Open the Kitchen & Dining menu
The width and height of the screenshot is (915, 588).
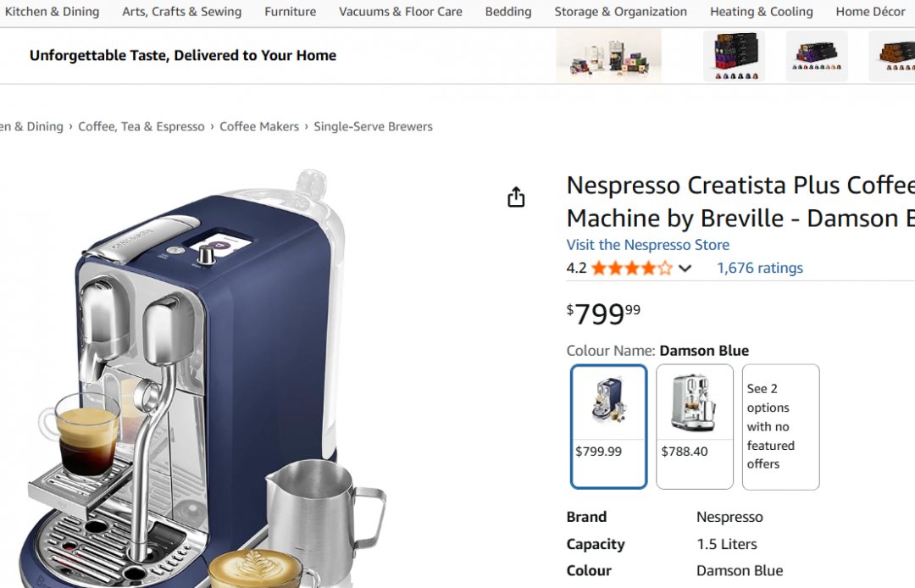pyautogui.click(x=52, y=12)
